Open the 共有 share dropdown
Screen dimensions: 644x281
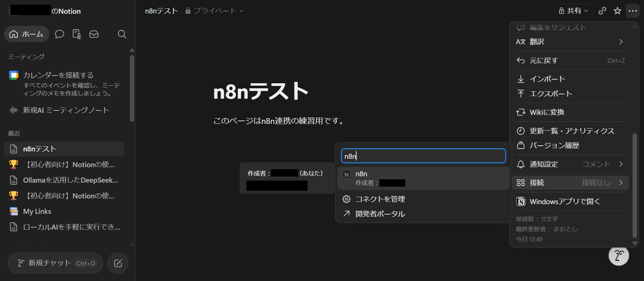point(573,11)
